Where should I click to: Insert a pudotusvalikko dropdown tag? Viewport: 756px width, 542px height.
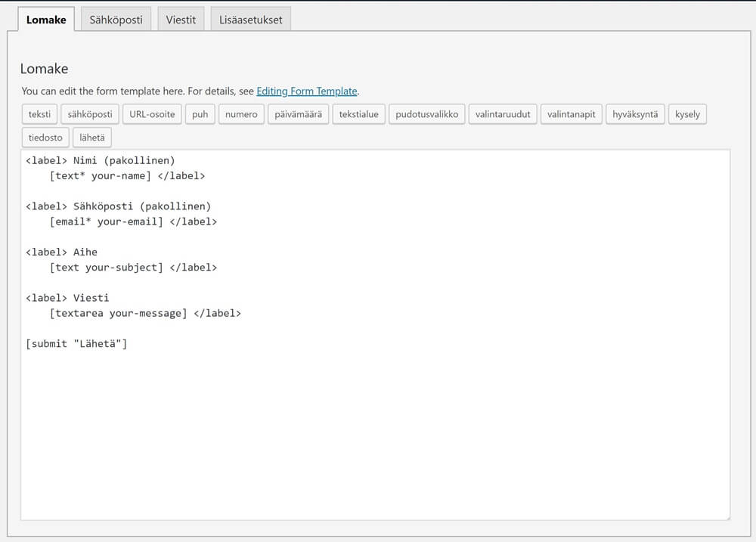click(x=426, y=115)
